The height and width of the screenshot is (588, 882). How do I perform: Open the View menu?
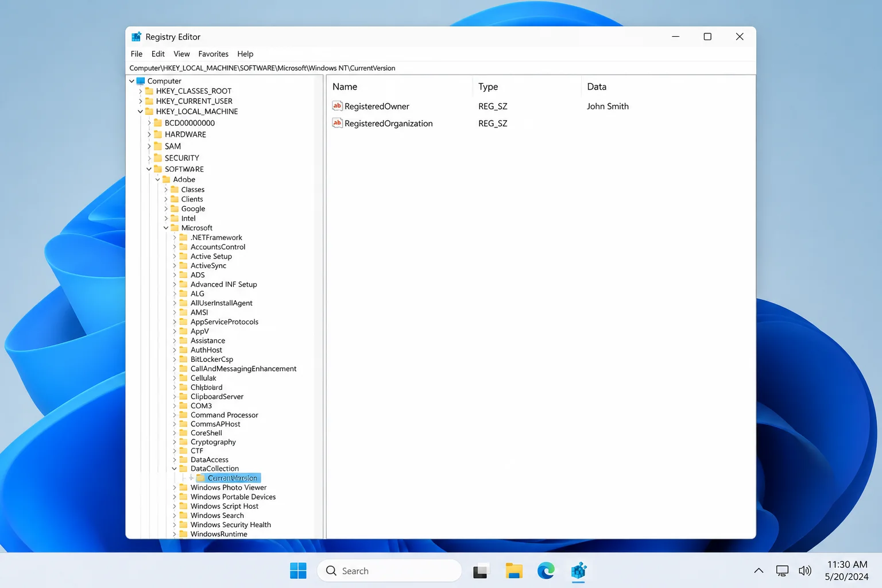[181, 54]
